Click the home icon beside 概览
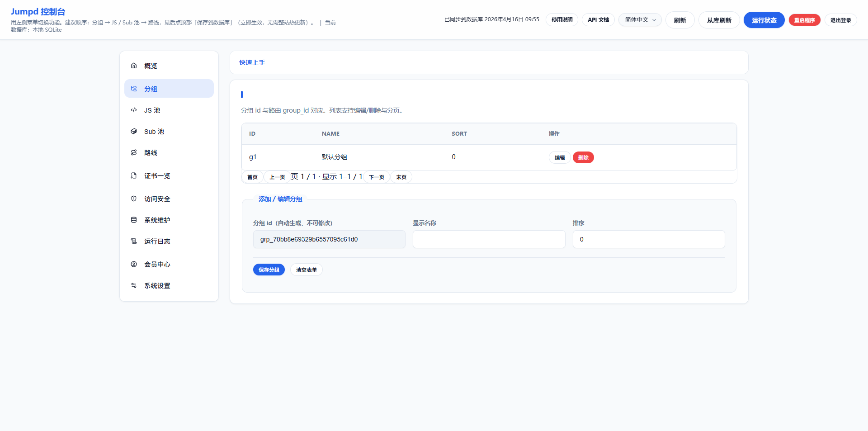Image resolution: width=868 pixels, height=431 pixels. tap(134, 66)
